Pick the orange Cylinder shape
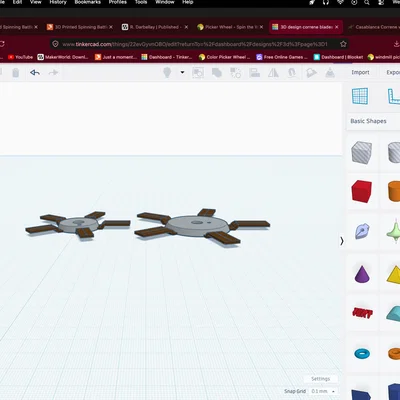The width and height of the screenshot is (400, 400). (x=394, y=191)
